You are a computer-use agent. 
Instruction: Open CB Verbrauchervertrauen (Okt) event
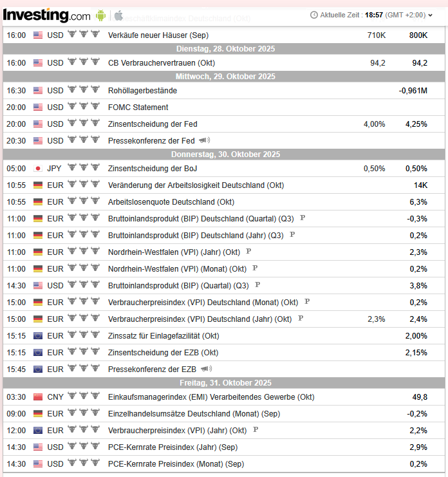pyautogui.click(x=162, y=63)
